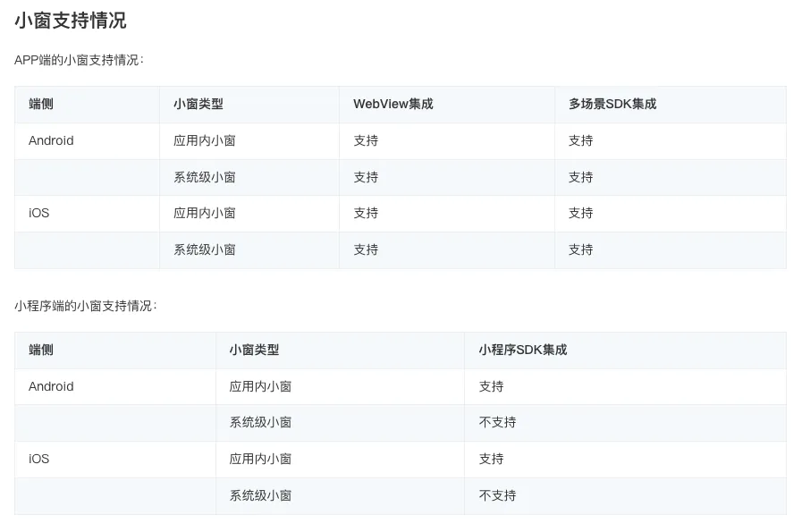Select the Android cell in the 小程序 table
This screenshot has width=802, height=532.
tap(51, 386)
